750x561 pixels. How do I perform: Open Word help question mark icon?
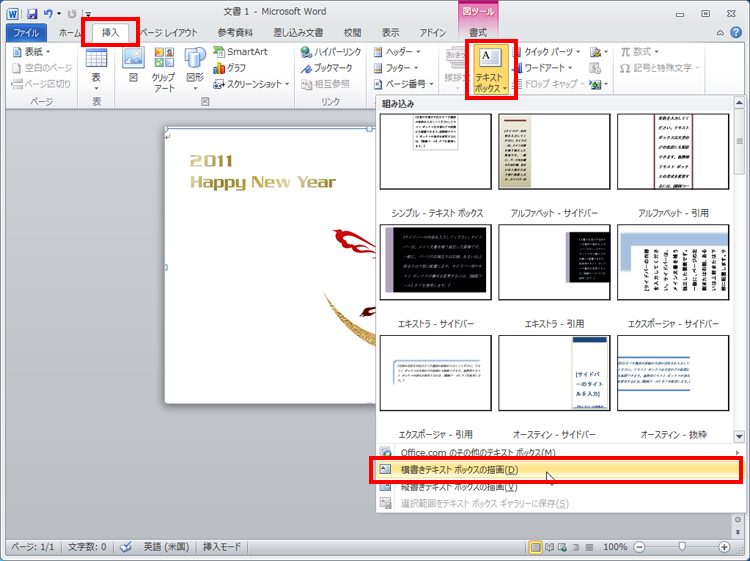coord(736,33)
